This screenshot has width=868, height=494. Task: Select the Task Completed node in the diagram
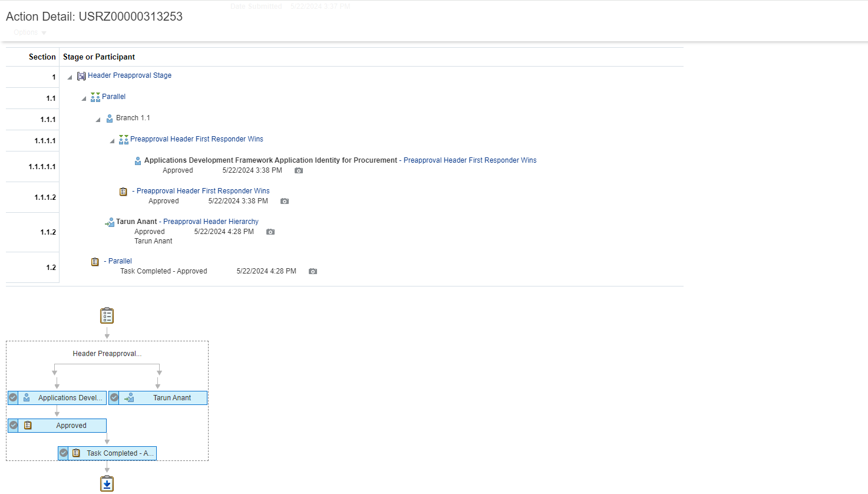[115, 453]
